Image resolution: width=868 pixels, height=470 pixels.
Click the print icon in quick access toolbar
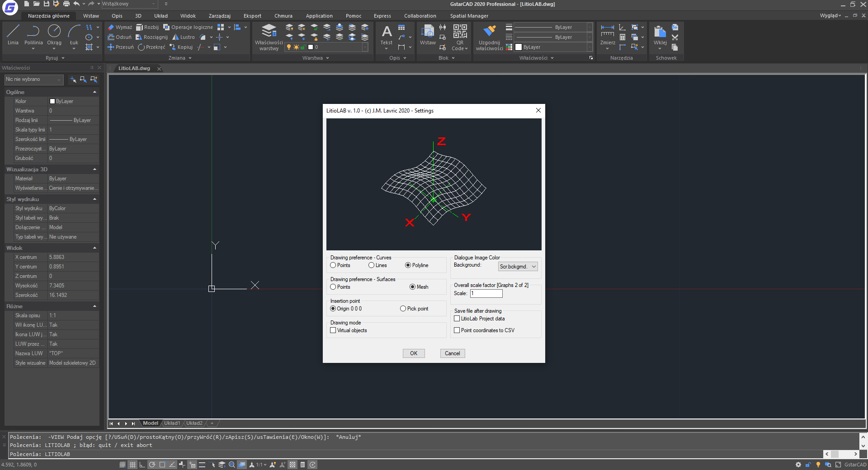66,4
